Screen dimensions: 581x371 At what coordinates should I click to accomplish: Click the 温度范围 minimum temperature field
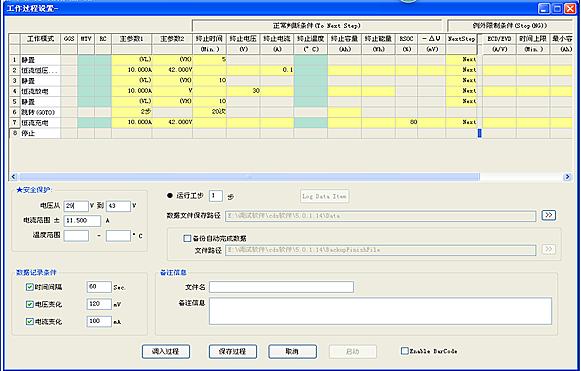[76, 236]
